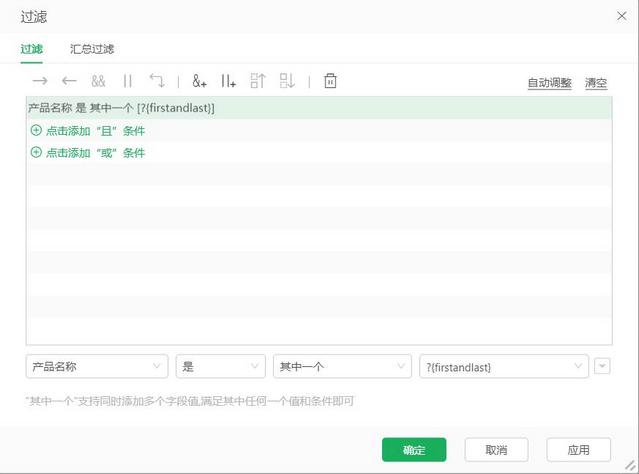
Task: Click 点击添加"或"条件 text
Action: (x=95, y=153)
